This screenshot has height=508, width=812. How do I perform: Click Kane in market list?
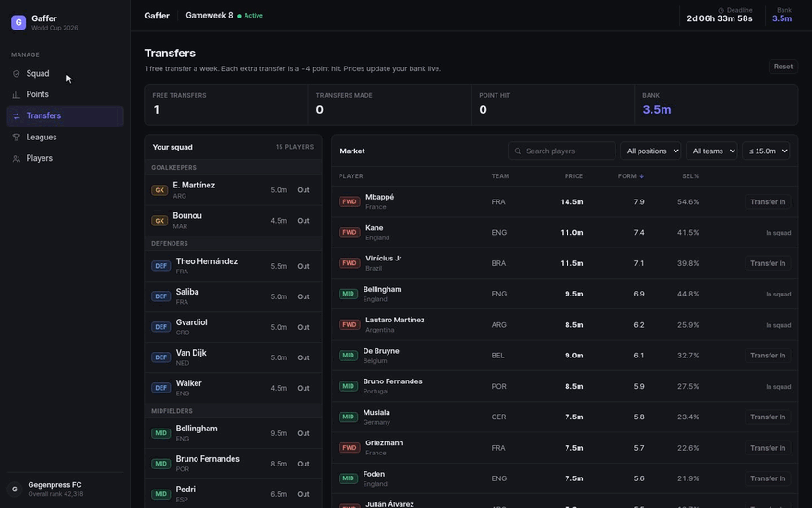point(374,227)
